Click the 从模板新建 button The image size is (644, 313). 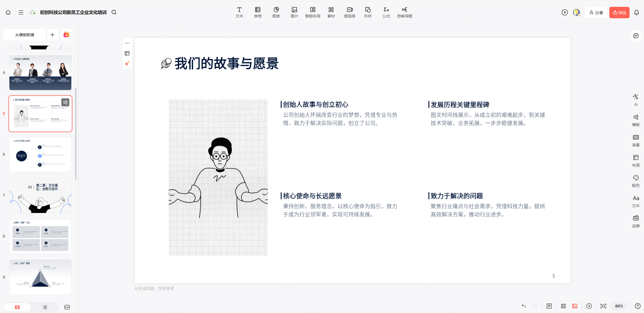[25, 35]
